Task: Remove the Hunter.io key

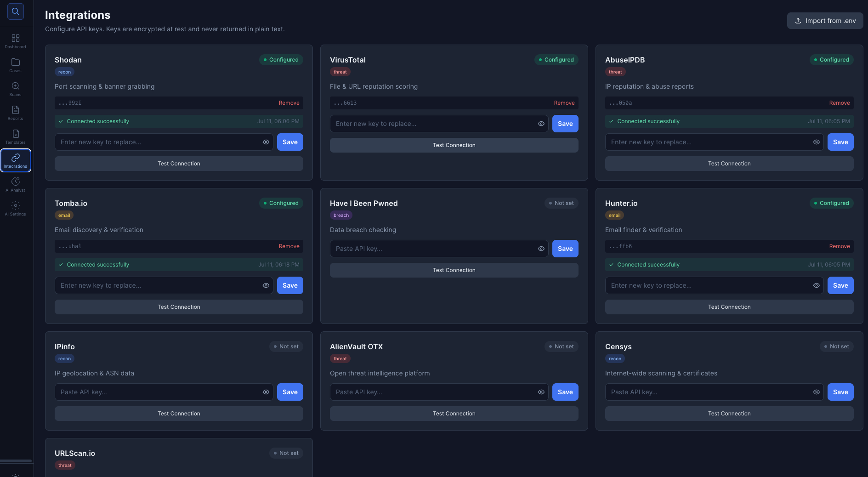Action: tap(840, 246)
